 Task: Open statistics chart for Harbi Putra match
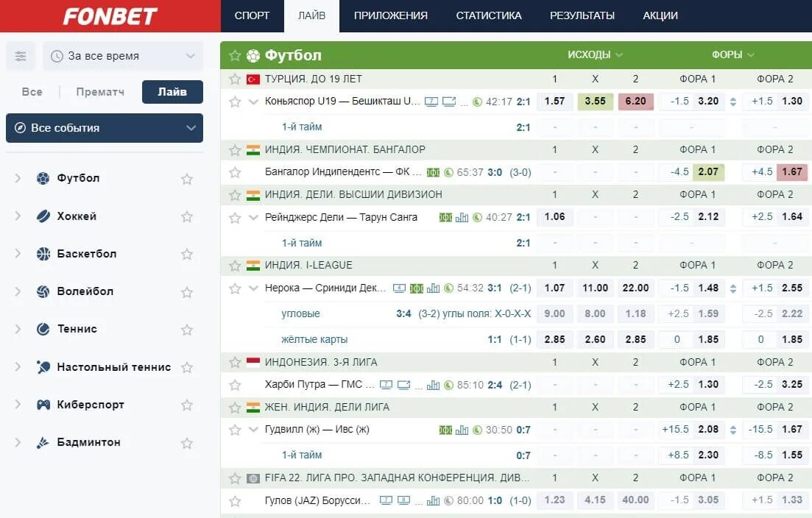coord(433,385)
